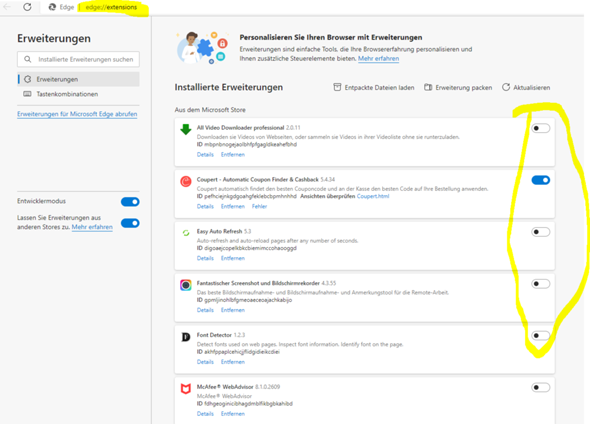Click the Entpackte Dateien laden icon
Screen dimensions: 590x424
pyautogui.click(x=337, y=87)
